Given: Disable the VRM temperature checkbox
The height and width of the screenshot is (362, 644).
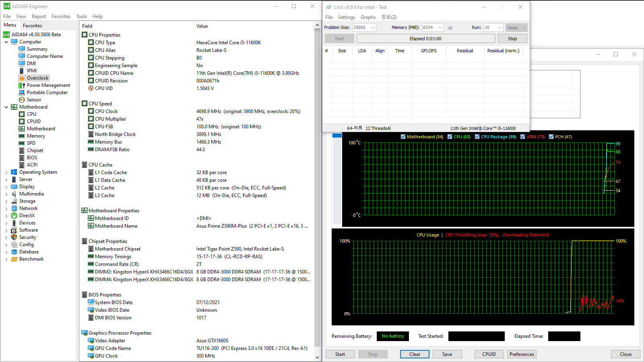Looking at the screenshot, I should (522, 137).
